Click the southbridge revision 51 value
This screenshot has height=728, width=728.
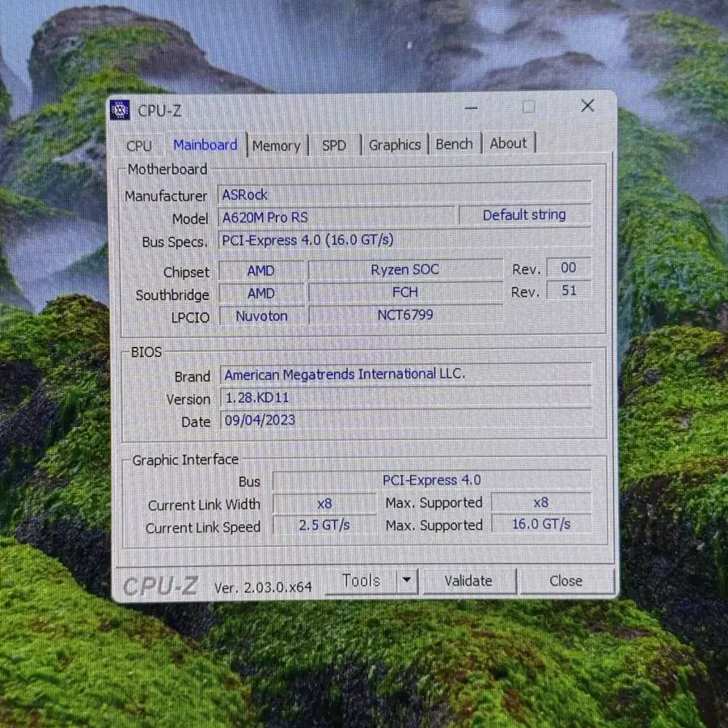(569, 290)
